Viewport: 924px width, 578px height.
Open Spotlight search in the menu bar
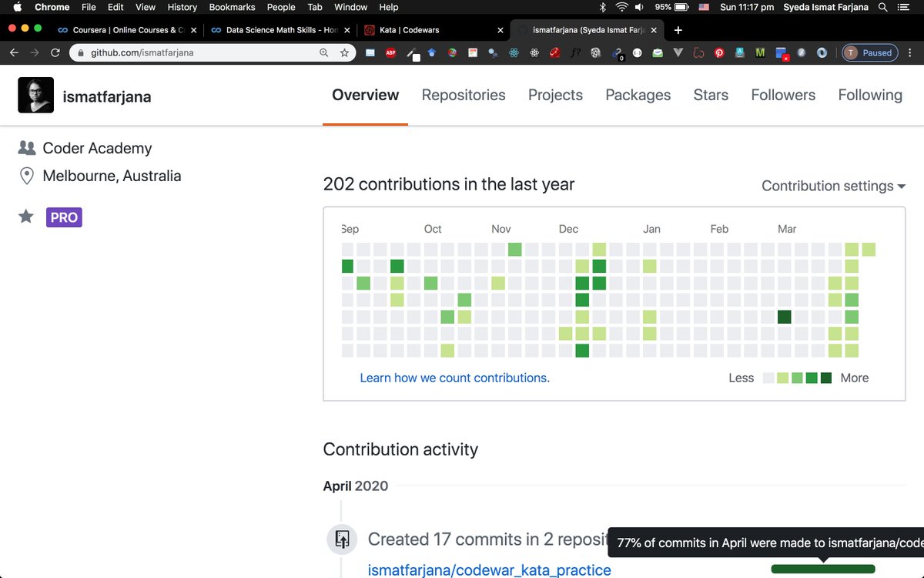(882, 7)
